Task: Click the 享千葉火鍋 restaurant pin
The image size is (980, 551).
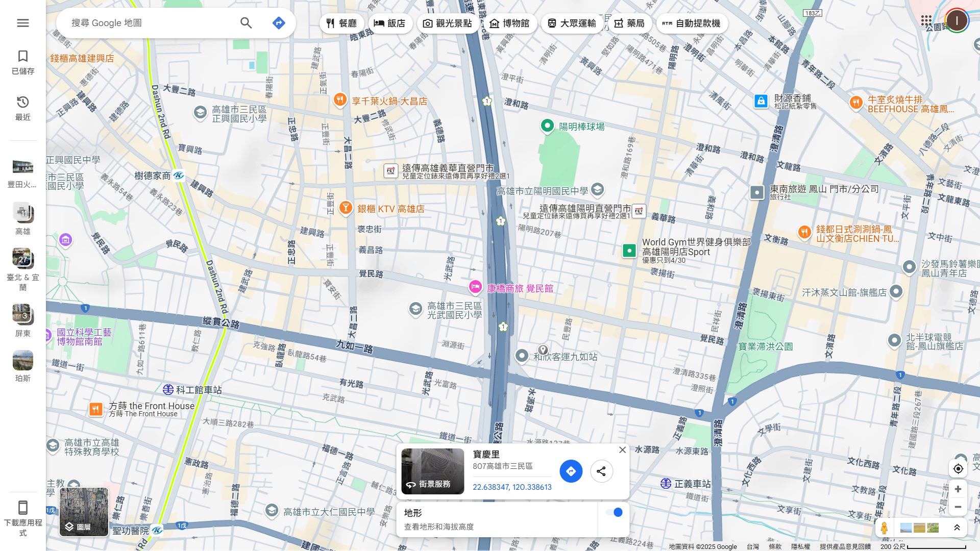Action: click(340, 99)
